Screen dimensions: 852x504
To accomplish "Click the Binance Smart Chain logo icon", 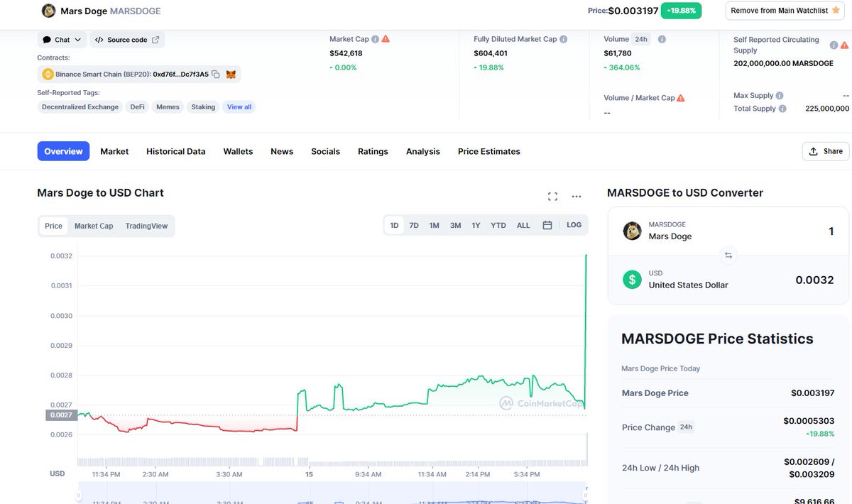I will [x=48, y=74].
